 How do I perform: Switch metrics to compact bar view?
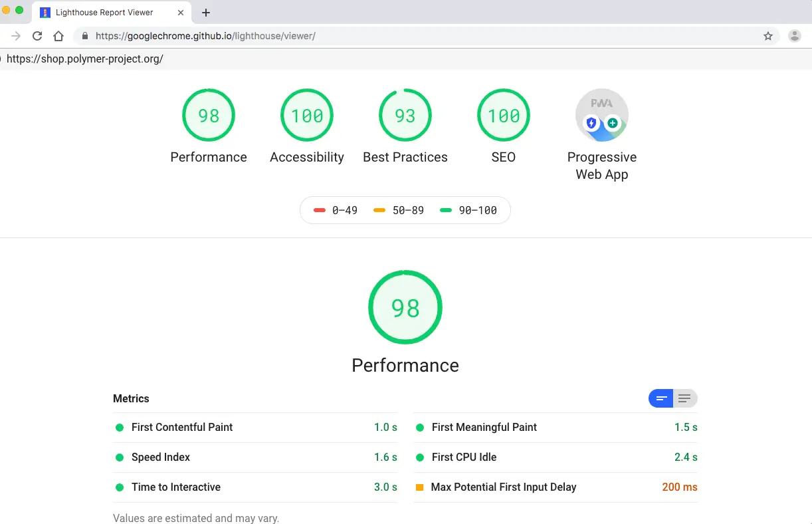pos(661,398)
